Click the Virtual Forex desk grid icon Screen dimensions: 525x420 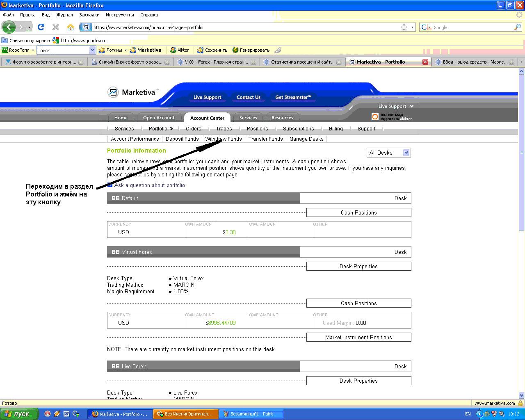pos(116,252)
